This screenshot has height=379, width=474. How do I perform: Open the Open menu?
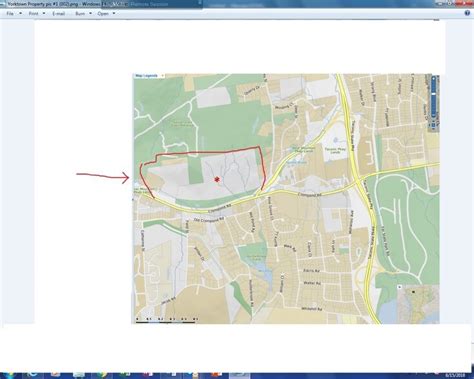(x=103, y=14)
